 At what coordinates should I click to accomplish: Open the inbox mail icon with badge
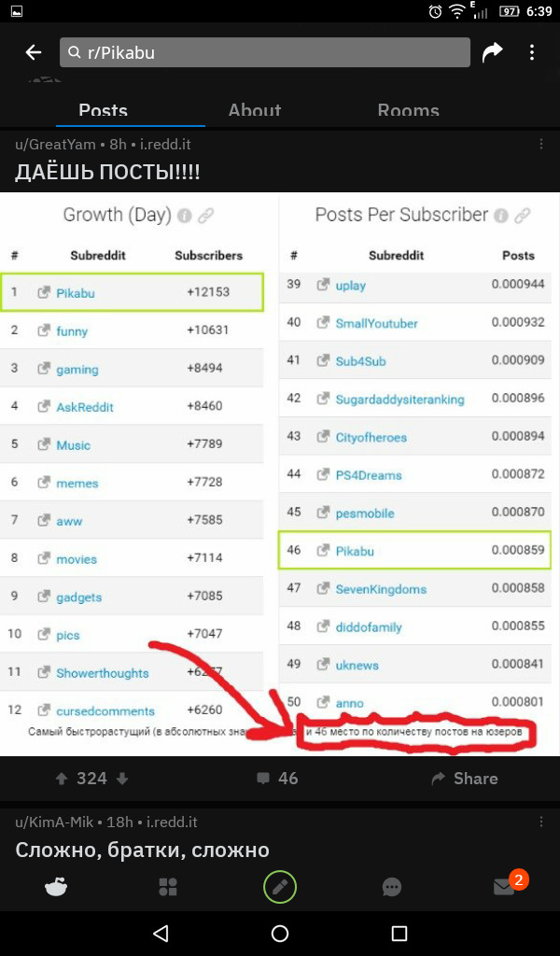[x=504, y=887]
